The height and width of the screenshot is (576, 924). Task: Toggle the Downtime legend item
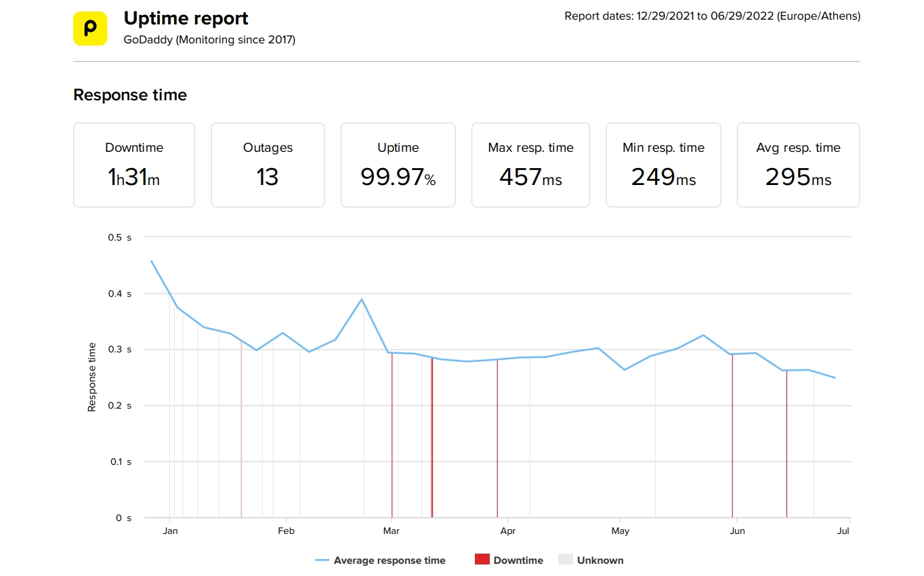pos(509,560)
